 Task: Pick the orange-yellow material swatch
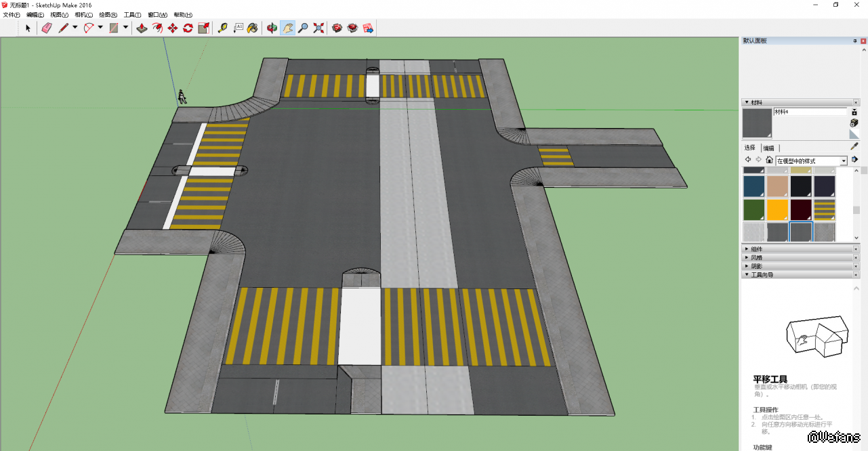click(x=777, y=209)
